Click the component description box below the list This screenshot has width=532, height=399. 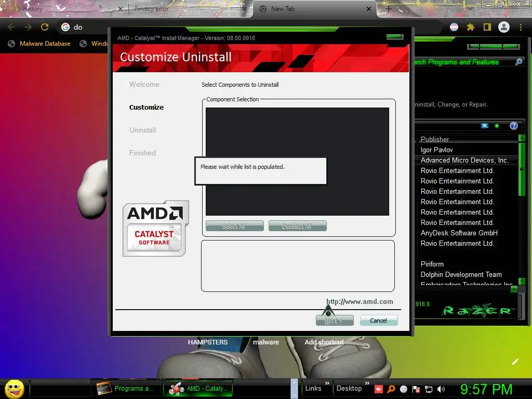(x=298, y=266)
